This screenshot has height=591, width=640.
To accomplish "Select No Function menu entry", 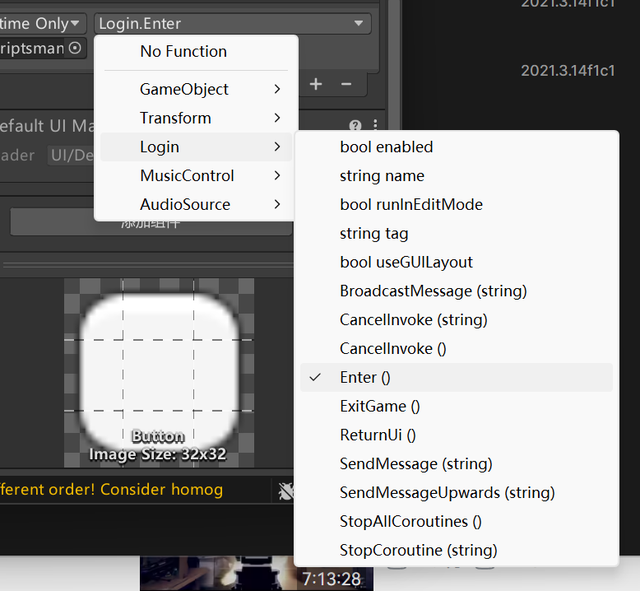I will click(x=196, y=51).
